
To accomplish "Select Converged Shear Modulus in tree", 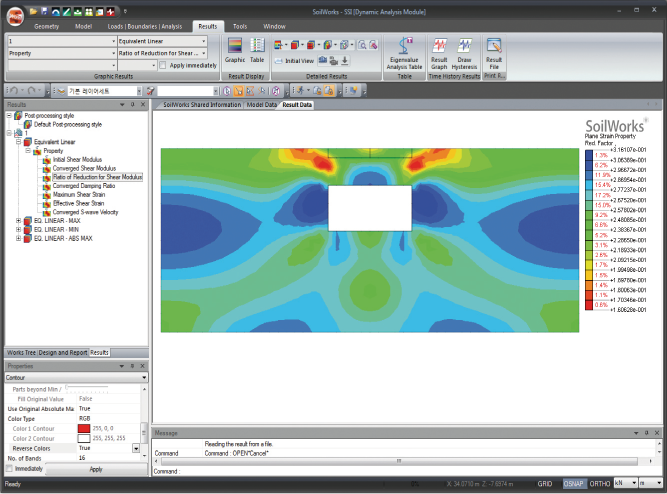I will point(84,168).
